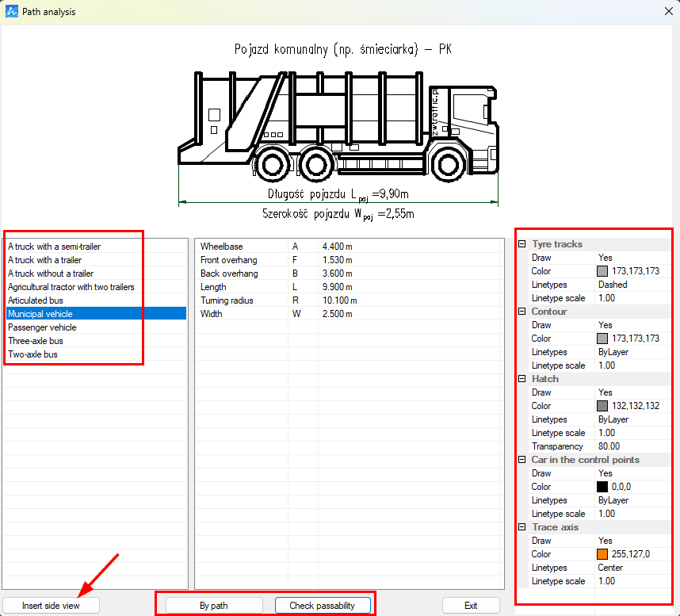Change Trace axis linetype Center
Image resolution: width=680 pixels, height=616 pixels.
coord(632,568)
